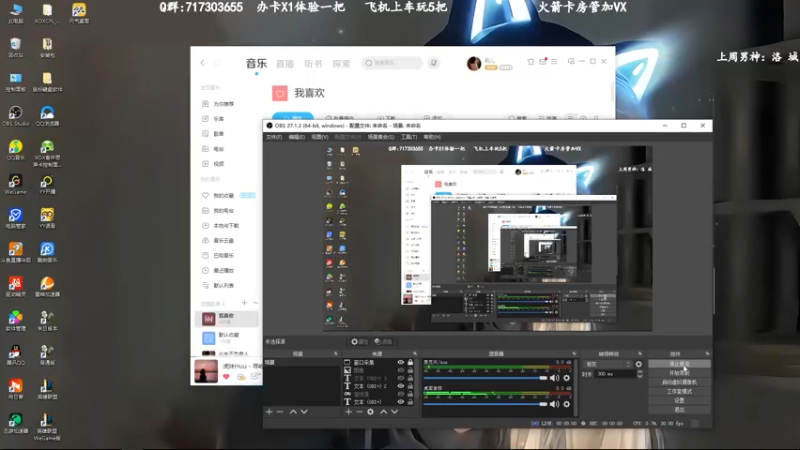The height and width of the screenshot is (450, 800).
Task: Mute the 麦克风/Aux speaker icon
Action: point(554,378)
